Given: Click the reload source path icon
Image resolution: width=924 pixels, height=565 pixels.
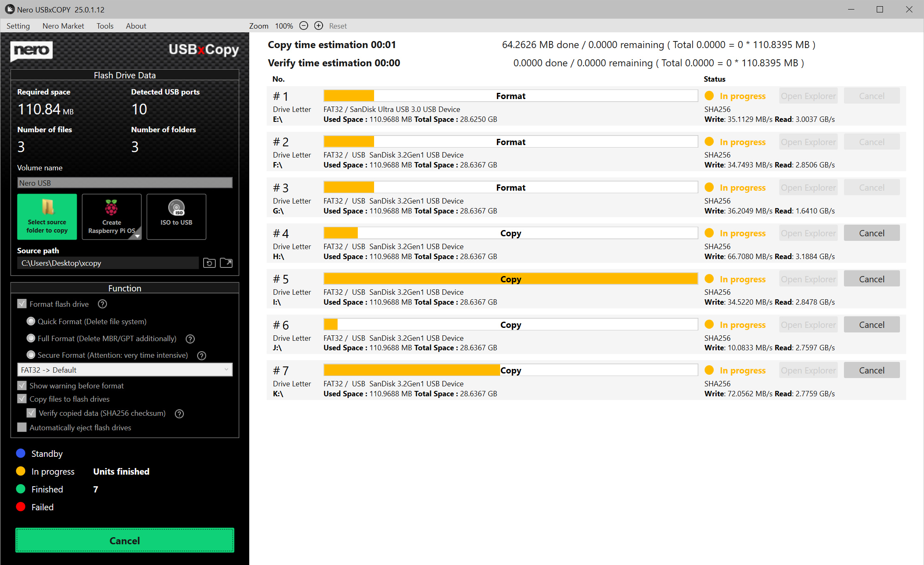Looking at the screenshot, I should [209, 263].
